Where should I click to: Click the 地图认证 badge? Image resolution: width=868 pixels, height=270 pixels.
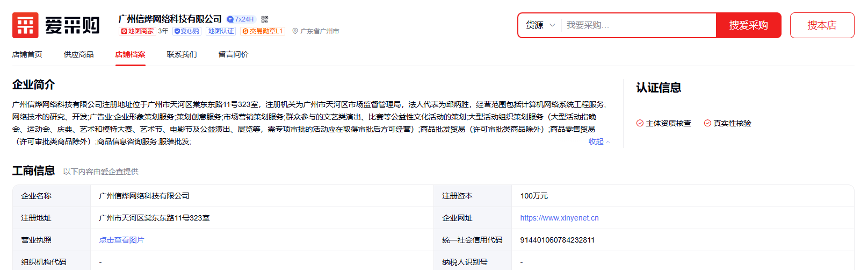pyautogui.click(x=221, y=31)
